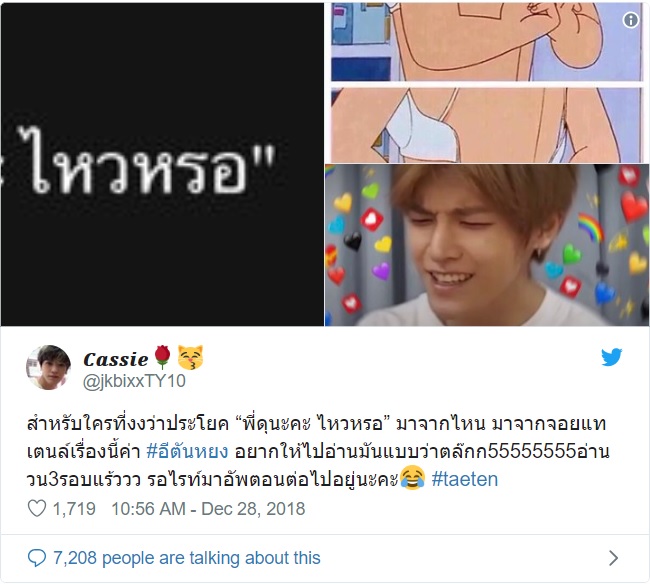Click the heart like icon
Viewport: 650px width, 584px height.
[37, 509]
